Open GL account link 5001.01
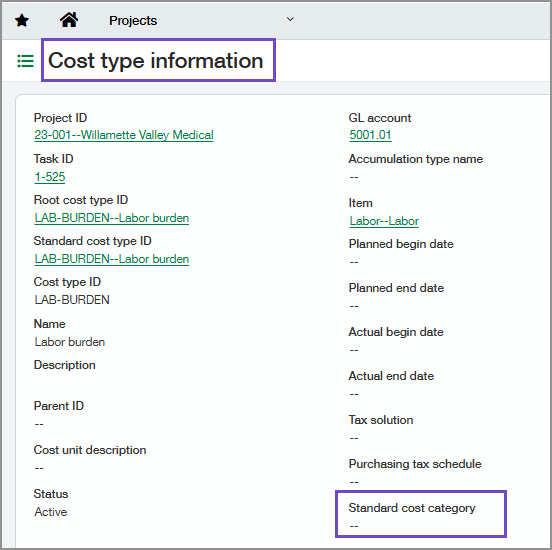Screen dimensions: 552x550 (x=370, y=135)
